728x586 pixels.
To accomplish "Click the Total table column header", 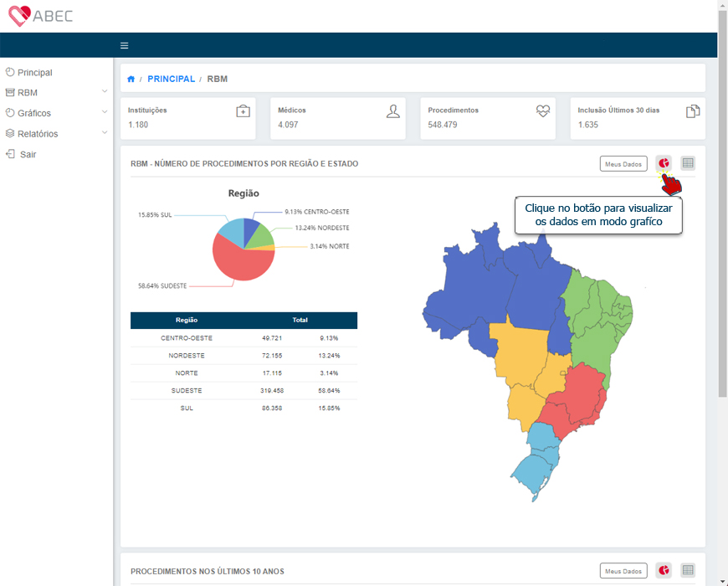I will [x=300, y=320].
